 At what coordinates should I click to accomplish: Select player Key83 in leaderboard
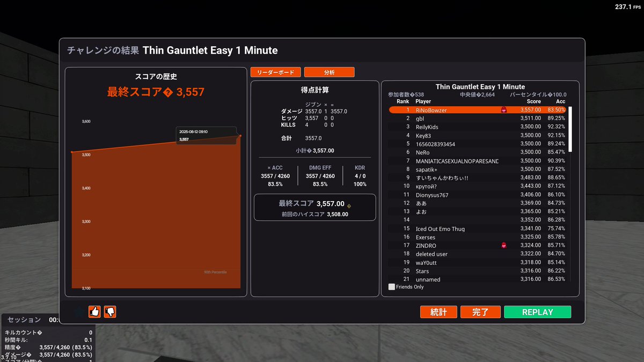pyautogui.click(x=478, y=136)
